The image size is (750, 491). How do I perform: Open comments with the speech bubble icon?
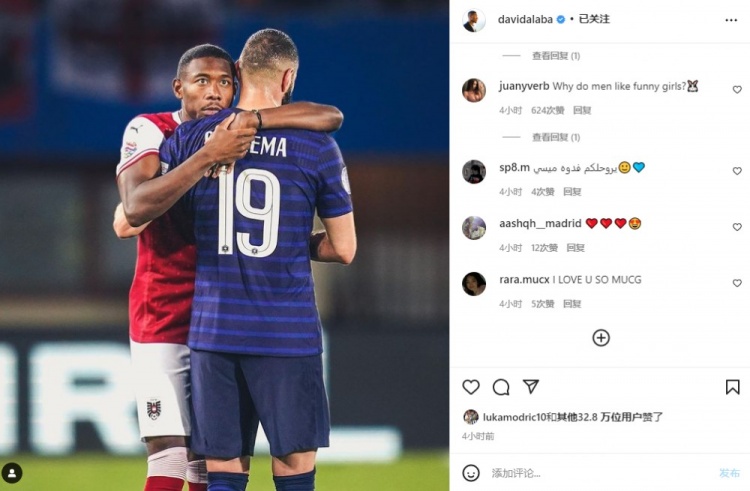pyautogui.click(x=501, y=387)
